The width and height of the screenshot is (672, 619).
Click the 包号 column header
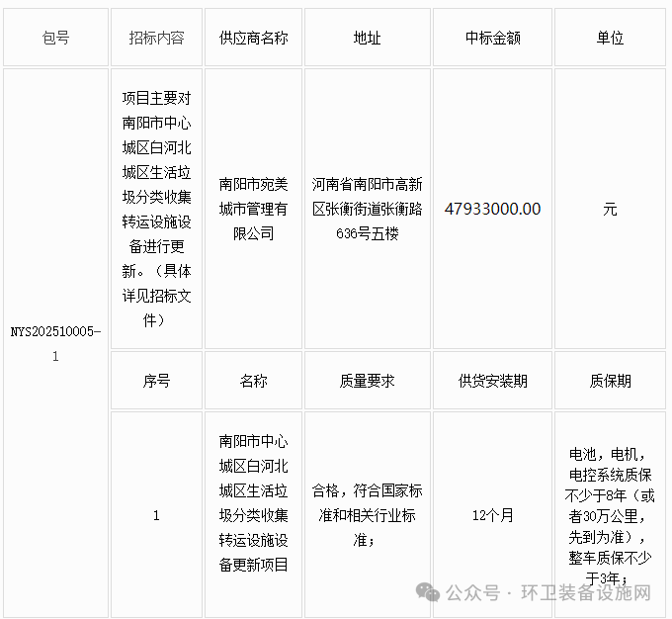[x=55, y=38]
